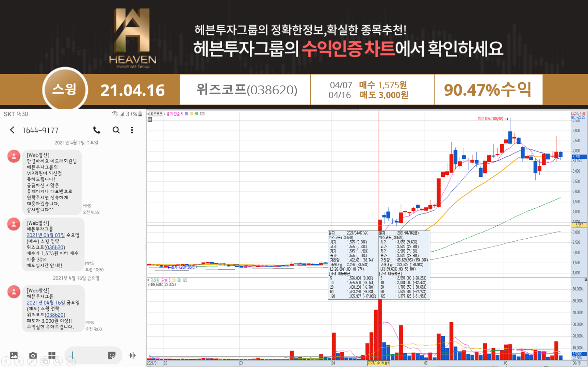Click the sender avatar of the welcome message
Viewport: 588px width, 367px height.
click(14, 156)
